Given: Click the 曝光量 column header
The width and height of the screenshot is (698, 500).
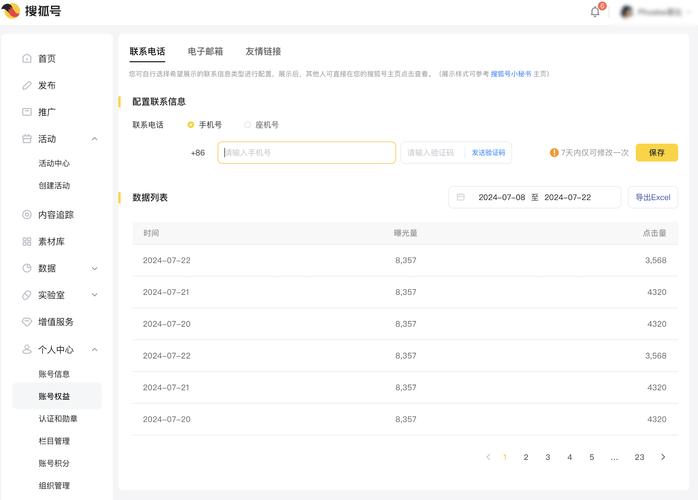Looking at the screenshot, I should 406,233.
